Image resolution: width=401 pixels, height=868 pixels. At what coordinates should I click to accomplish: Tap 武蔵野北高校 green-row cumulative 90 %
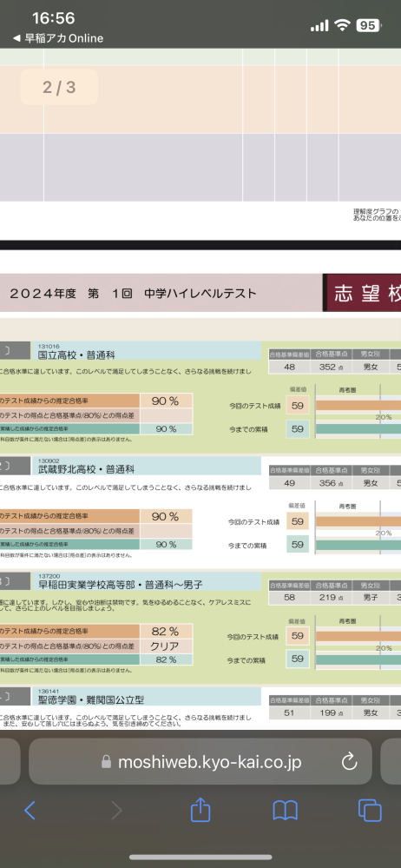pos(166,544)
